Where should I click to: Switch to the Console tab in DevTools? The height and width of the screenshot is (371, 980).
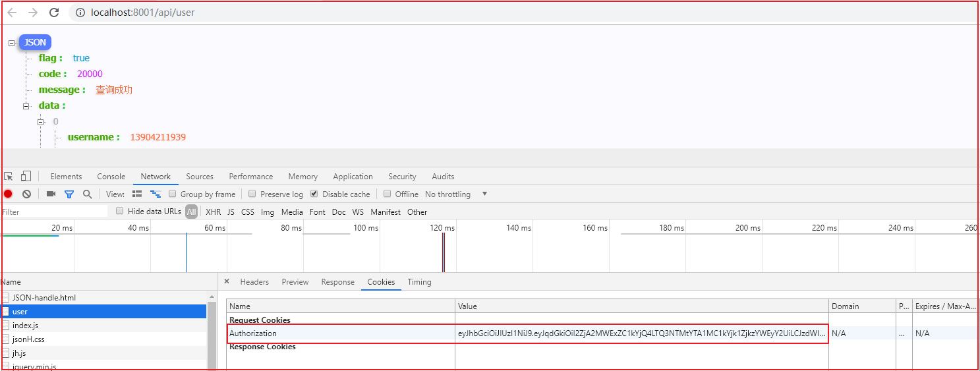coord(111,176)
